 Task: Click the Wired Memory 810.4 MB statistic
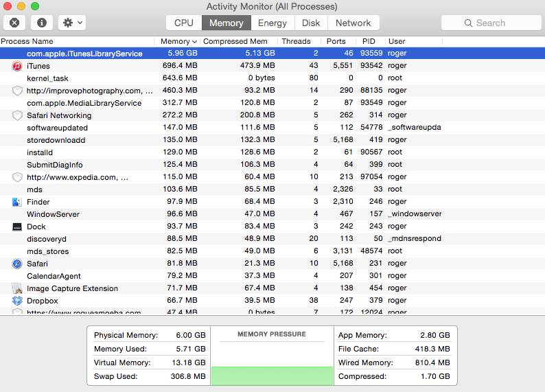point(394,362)
